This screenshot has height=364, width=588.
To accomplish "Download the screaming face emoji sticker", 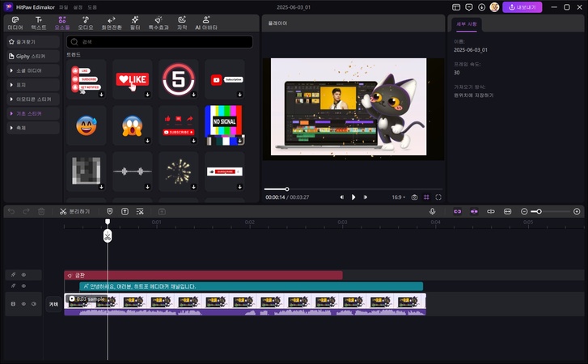I will click(147, 141).
